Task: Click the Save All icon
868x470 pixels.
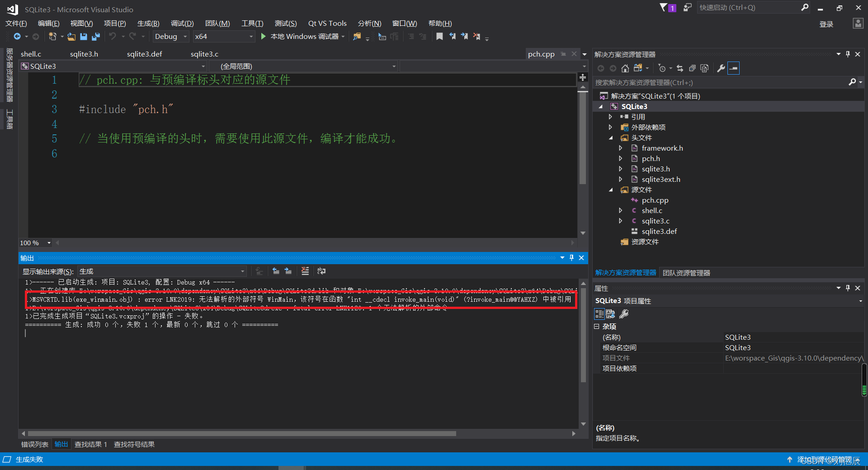Action: click(x=96, y=37)
